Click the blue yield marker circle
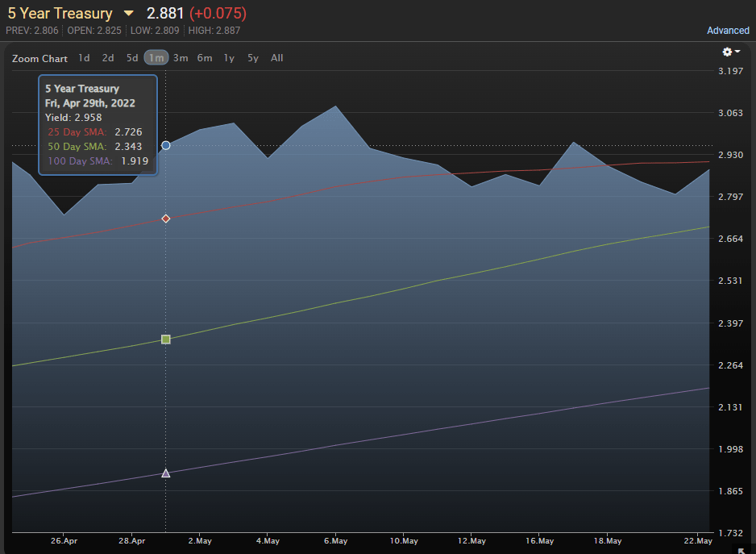 (166, 145)
